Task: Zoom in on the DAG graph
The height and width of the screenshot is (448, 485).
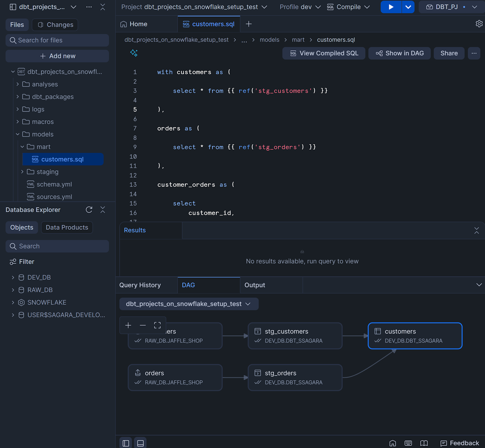Action: click(x=128, y=325)
